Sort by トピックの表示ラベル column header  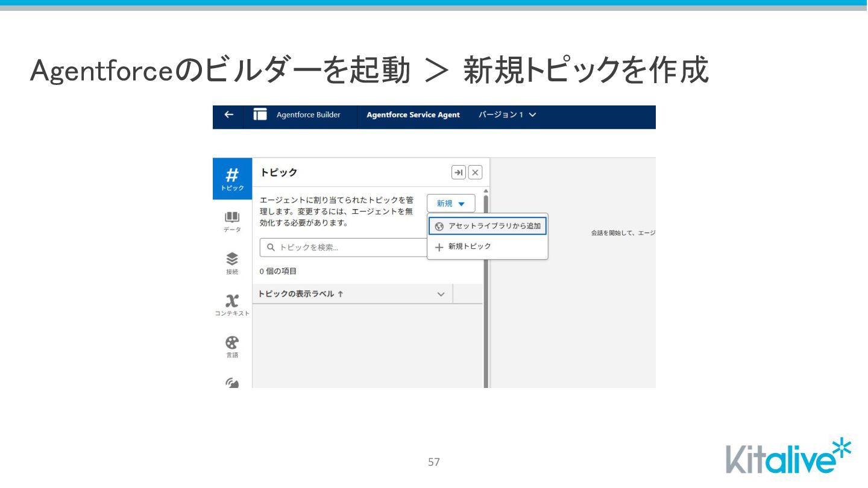tap(300, 294)
